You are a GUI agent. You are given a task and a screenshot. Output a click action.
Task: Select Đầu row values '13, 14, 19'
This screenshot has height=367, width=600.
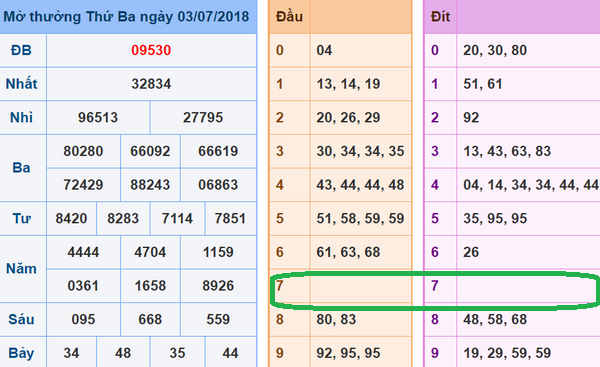click(x=348, y=84)
